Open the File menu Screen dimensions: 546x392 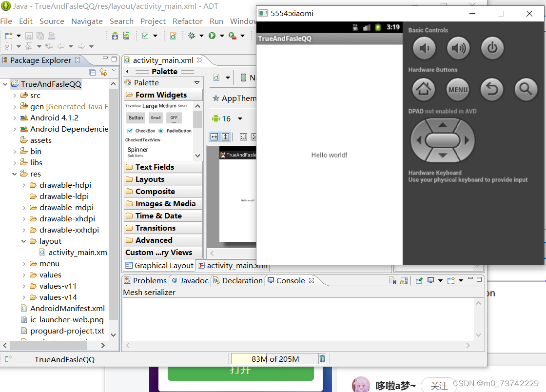coord(6,21)
